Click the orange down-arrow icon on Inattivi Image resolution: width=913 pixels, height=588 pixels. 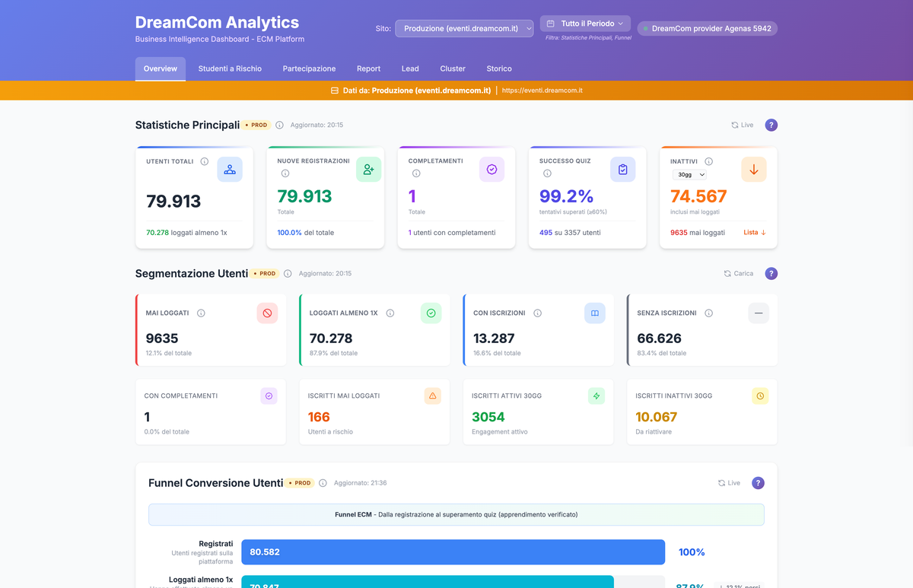[x=754, y=169]
